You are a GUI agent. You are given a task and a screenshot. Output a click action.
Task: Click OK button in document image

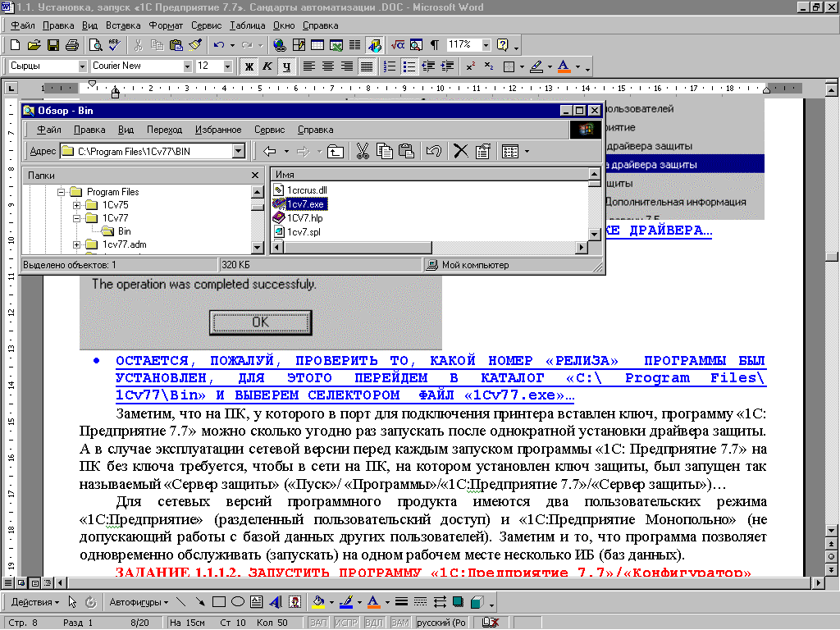tap(260, 322)
